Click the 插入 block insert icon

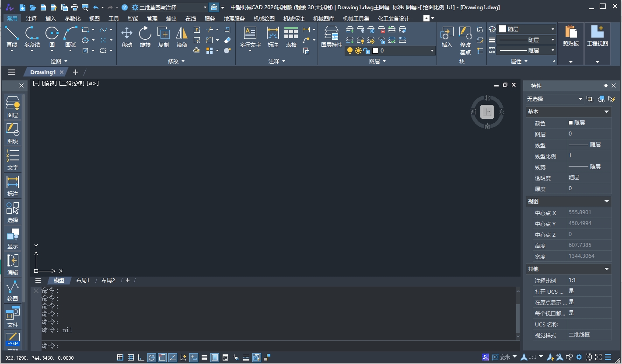(447, 37)
